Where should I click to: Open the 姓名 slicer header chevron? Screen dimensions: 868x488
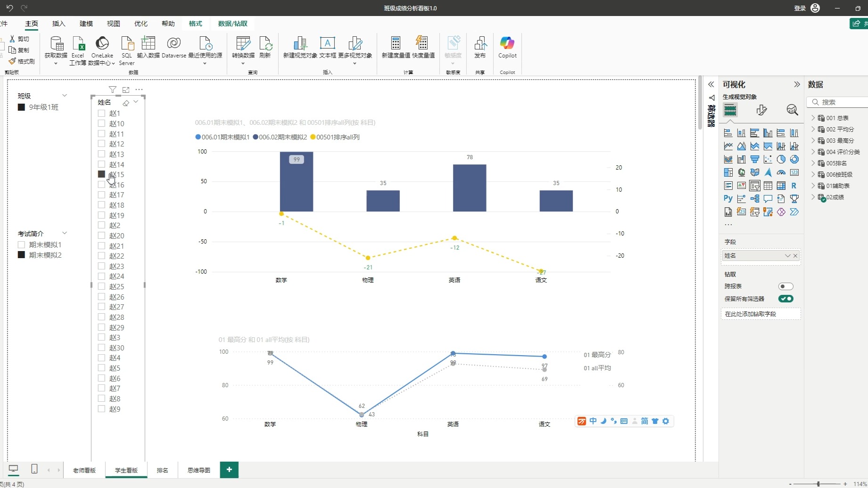click(x=136, y=102)
